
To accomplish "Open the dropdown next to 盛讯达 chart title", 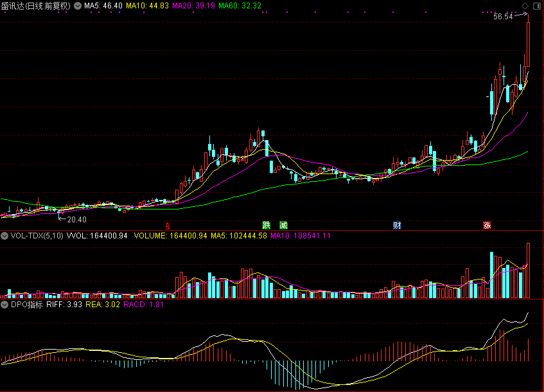I will click(x=78, y=6).
